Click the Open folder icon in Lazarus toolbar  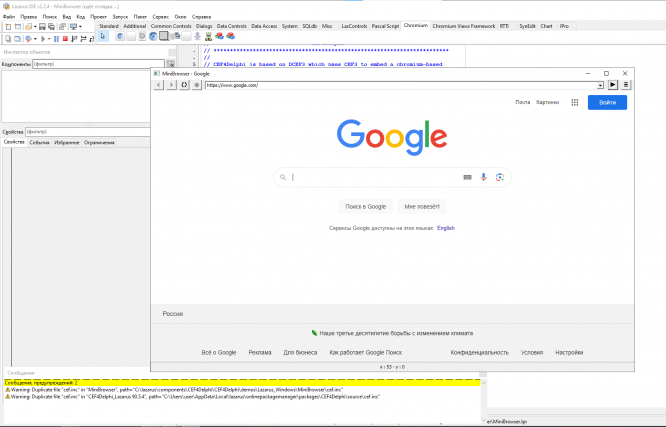(28, 26)
